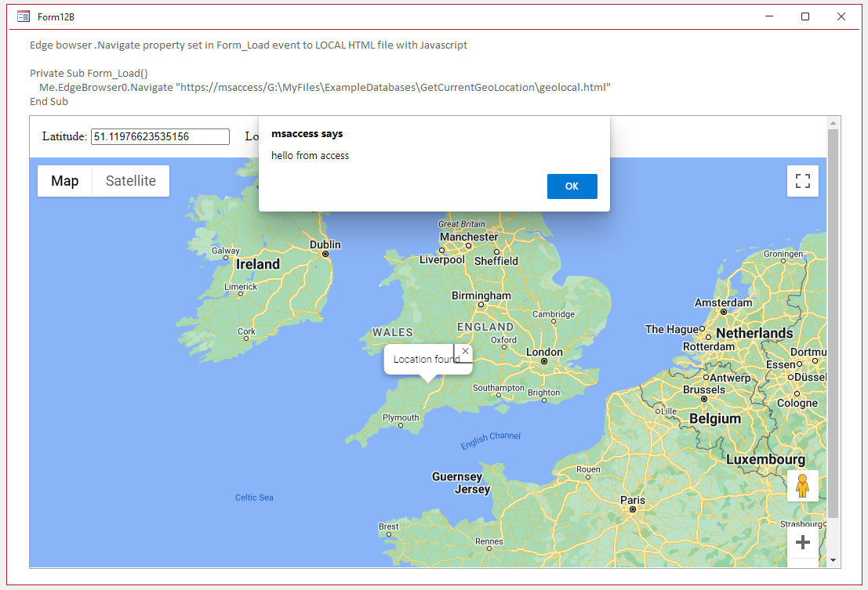Click the Paris label on map
The image size is (868, 590).
pyautogui.click(x=633, y=500)
